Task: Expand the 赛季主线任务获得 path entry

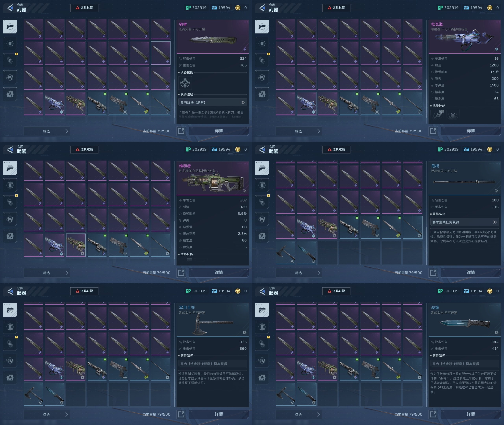Action: 464,222
